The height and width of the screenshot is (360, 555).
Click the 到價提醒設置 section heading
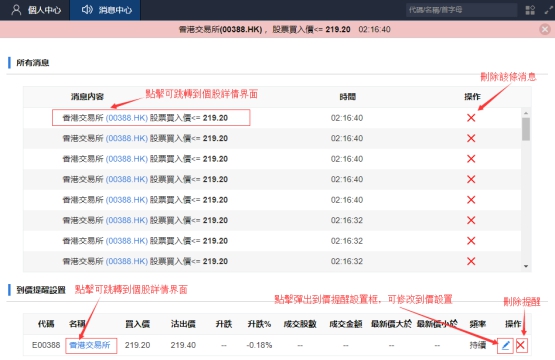pos(41,290)
